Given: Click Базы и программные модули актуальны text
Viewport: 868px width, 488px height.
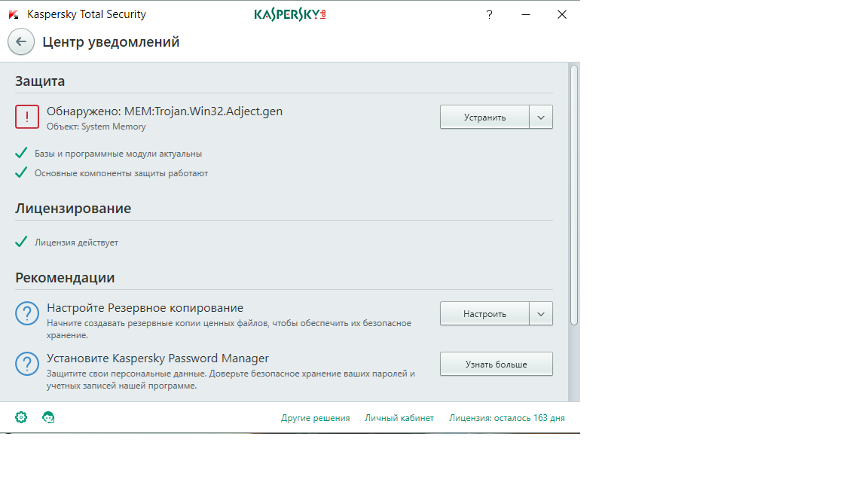Looking at the screenshot, I should point(118,154).
